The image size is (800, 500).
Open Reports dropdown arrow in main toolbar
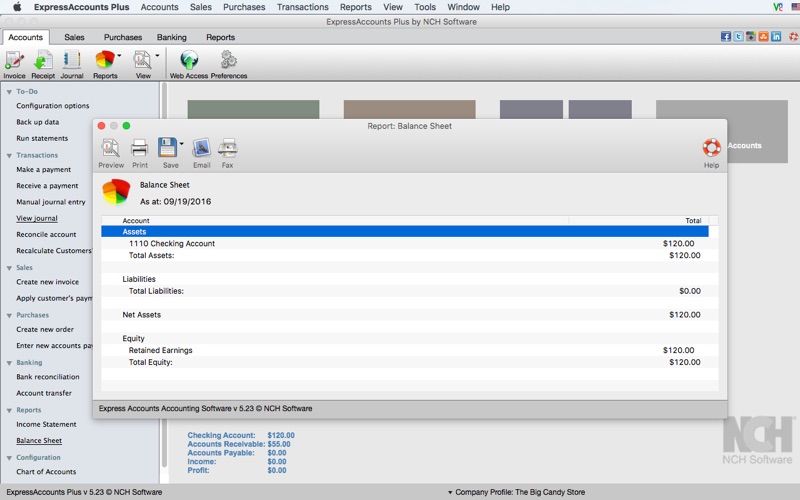[x=119, y=55]
